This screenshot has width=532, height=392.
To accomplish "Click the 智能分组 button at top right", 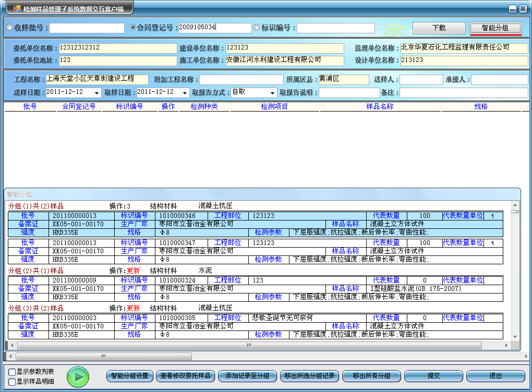I will tap(495, 28).
